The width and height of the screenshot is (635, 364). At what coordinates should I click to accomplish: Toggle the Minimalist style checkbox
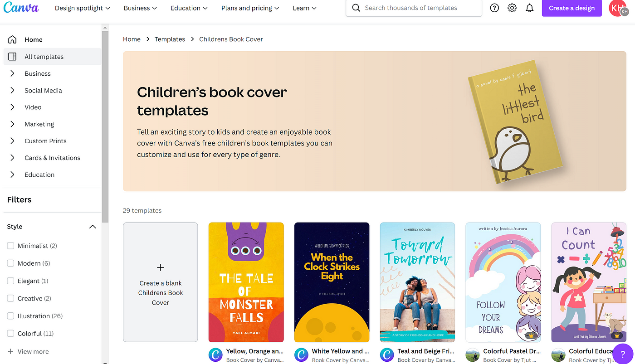10,246
